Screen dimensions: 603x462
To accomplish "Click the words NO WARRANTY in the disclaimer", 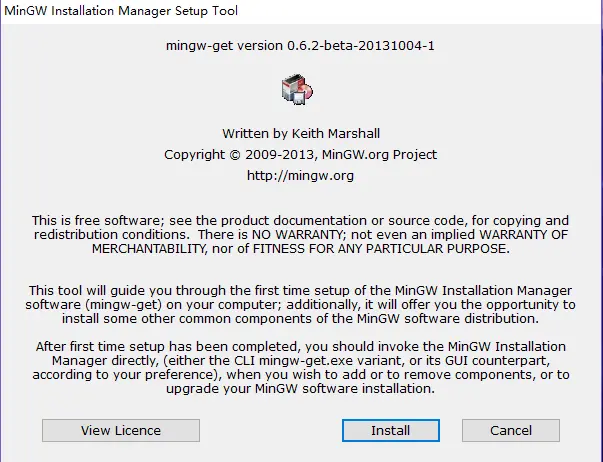I will coord(297,235).
